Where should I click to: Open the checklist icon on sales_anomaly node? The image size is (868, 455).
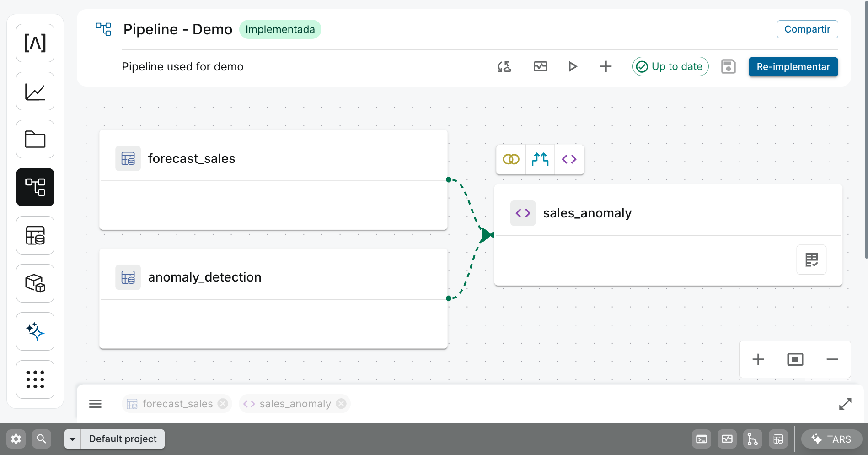point(811,260)
